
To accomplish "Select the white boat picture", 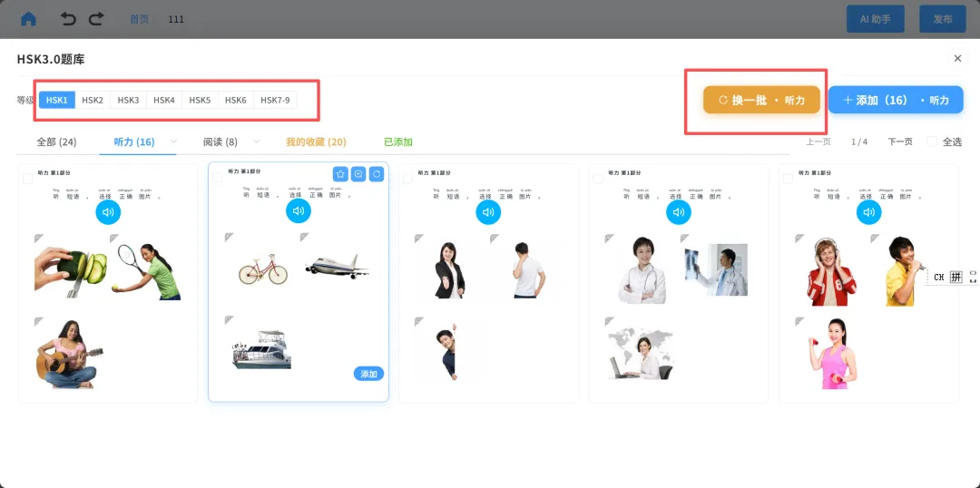I will tap(261, 349).
